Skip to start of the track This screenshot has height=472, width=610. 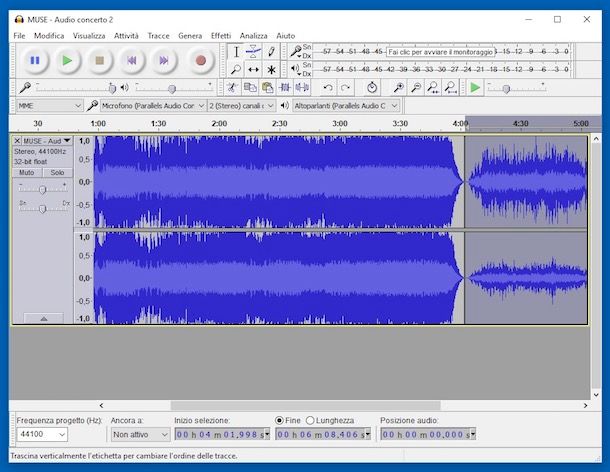coord(132,60)
